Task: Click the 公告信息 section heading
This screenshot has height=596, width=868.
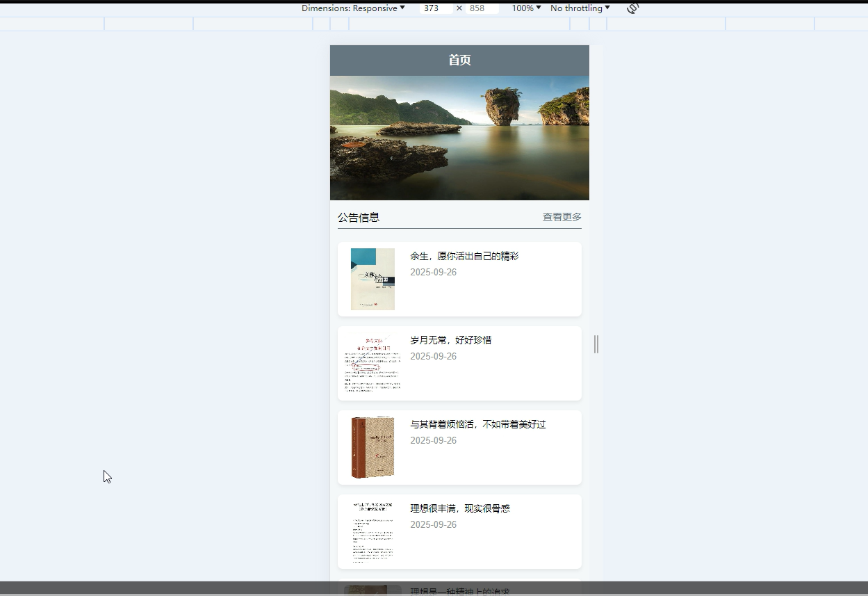Action: [x=359, y=217]
